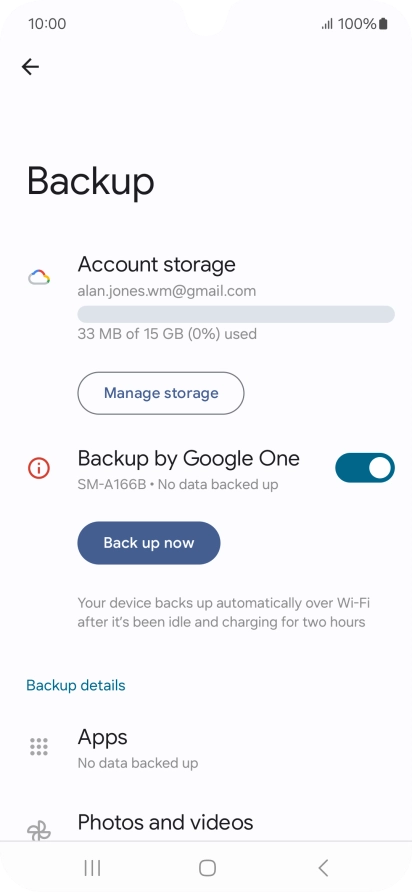Viewport: 412px width, 892px height.
Task: Tap the battery status icon
Action: pos(383,24)
